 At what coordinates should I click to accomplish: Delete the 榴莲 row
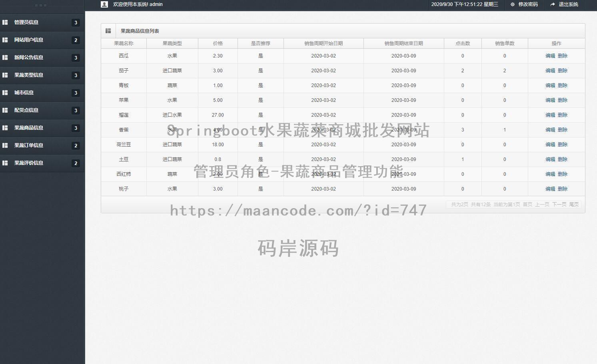point(563,115)
